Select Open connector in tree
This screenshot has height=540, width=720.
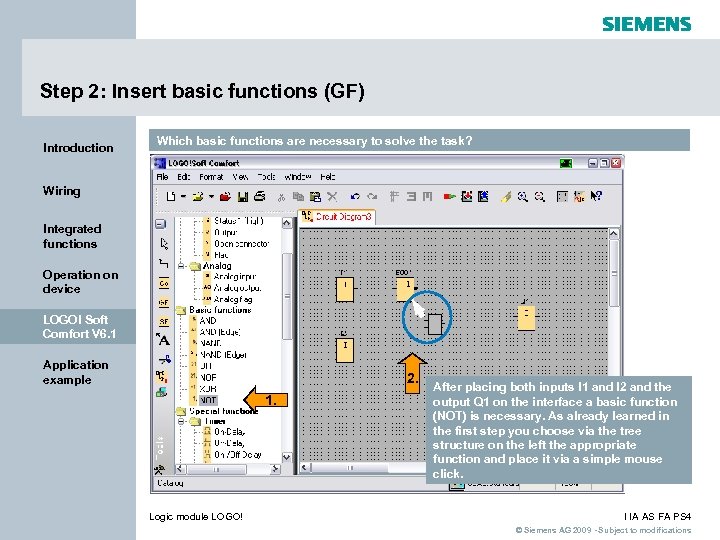pos(242,244)
